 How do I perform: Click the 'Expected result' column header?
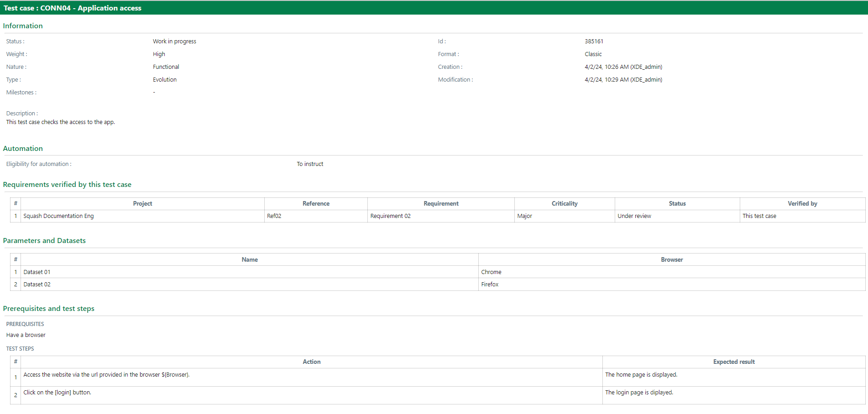733,362
